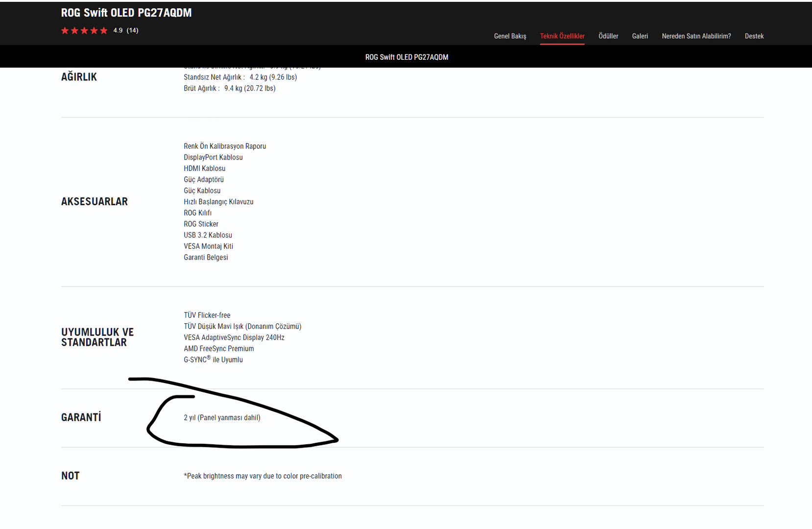The image size is (812, 529).
Task: Open the Destek tab
Action: point(754,36)
